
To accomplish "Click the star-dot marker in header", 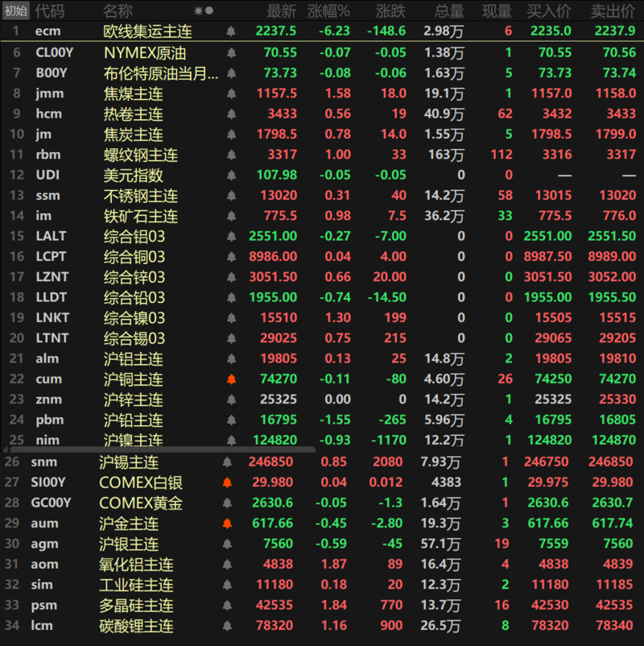I will click(204, 10).
